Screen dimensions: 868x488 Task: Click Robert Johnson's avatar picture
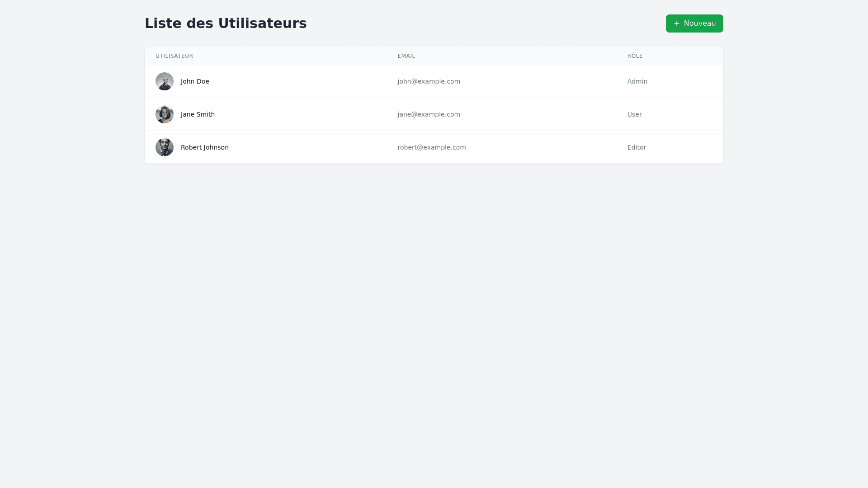click(x=165, y=147)
